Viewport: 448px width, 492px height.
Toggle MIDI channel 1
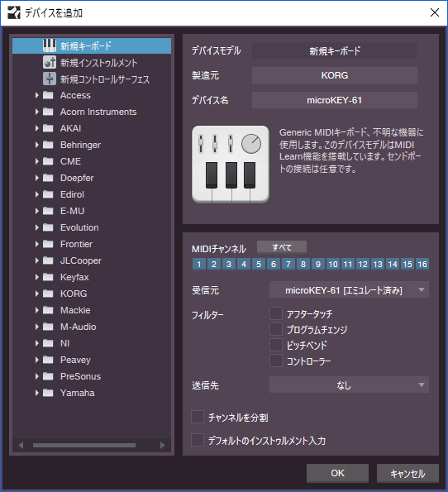point(199,265)
